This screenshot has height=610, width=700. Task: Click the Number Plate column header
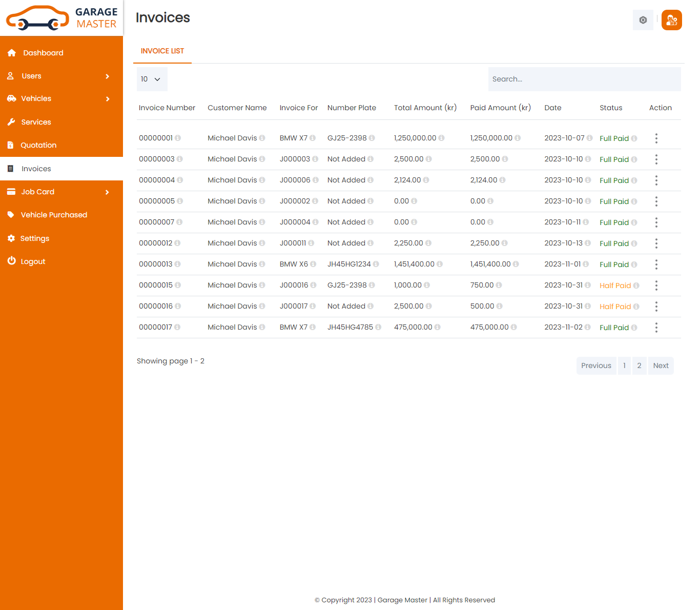[352, 108]
